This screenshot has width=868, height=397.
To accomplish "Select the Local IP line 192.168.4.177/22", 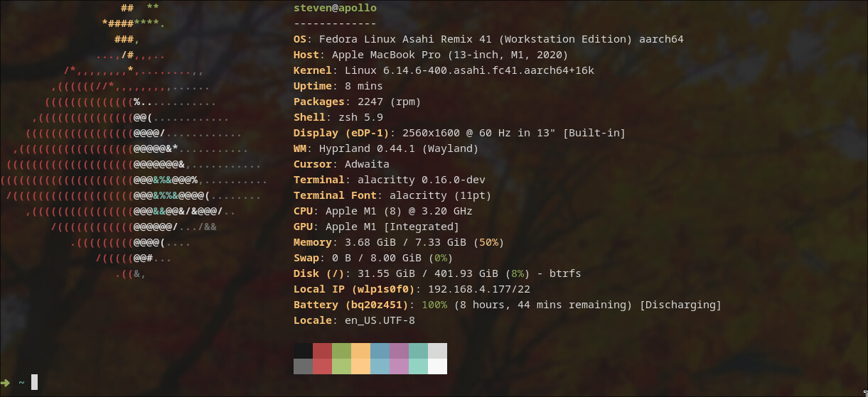I will (412, 289).
